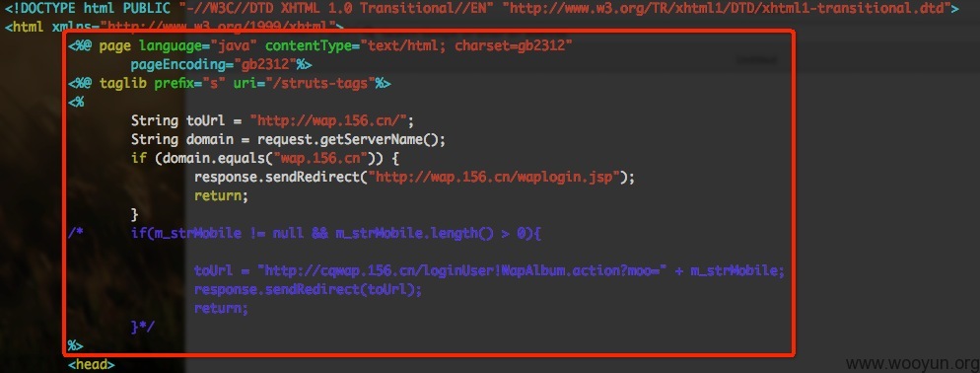Click the "http://wap.156.cn/" string literal
Viewport: 980px width, 373px height.
[328, 120]
